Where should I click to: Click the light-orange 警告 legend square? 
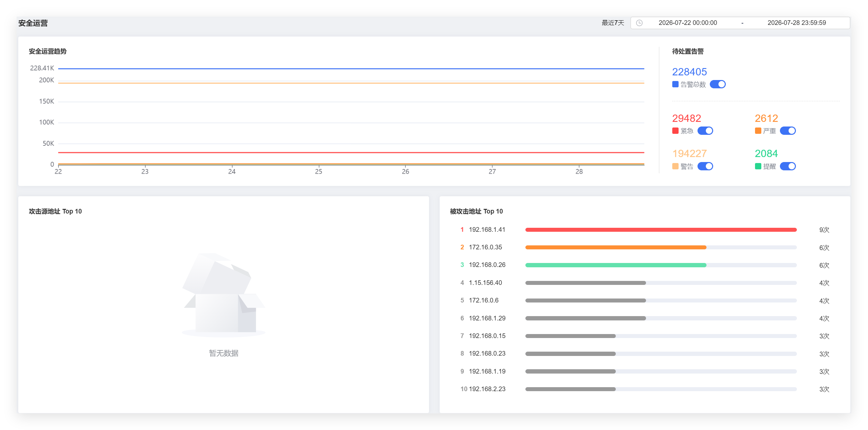675,166
